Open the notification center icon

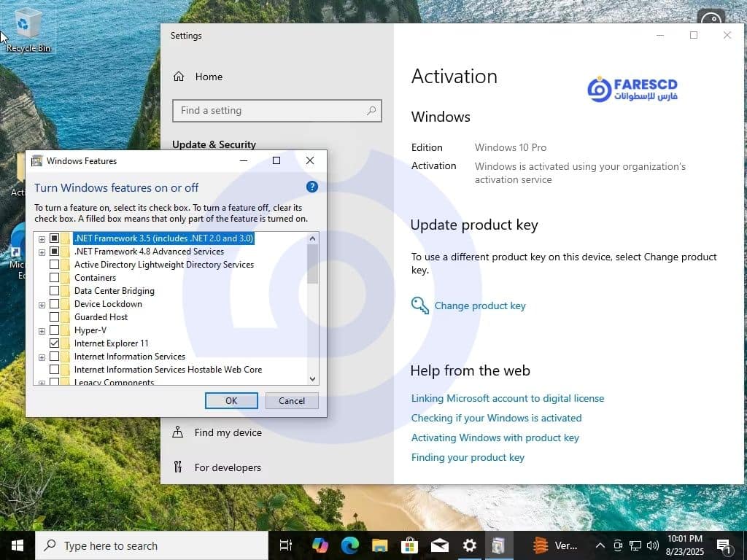[724, 545]
